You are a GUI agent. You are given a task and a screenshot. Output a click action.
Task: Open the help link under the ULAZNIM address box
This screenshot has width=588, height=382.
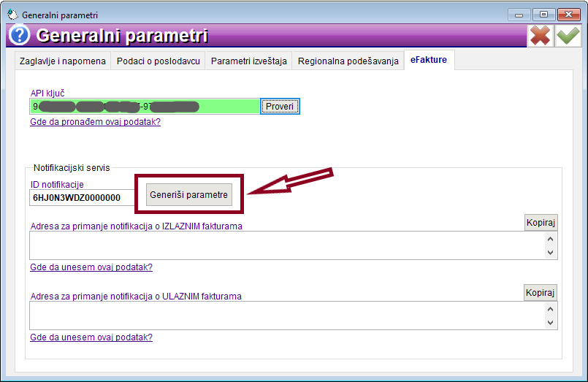coord(91,337)
